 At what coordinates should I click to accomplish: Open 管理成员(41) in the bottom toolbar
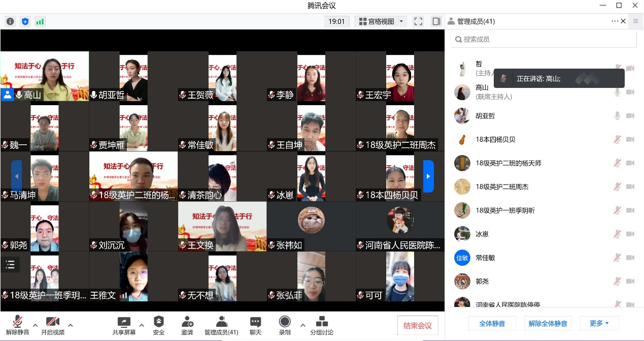221,326
